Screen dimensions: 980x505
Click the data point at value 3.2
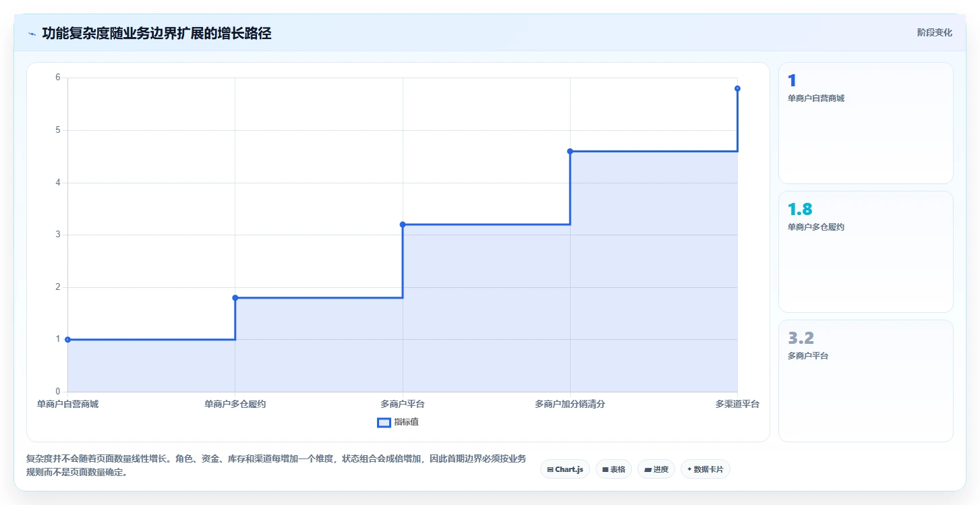click(x=403, y=225)
